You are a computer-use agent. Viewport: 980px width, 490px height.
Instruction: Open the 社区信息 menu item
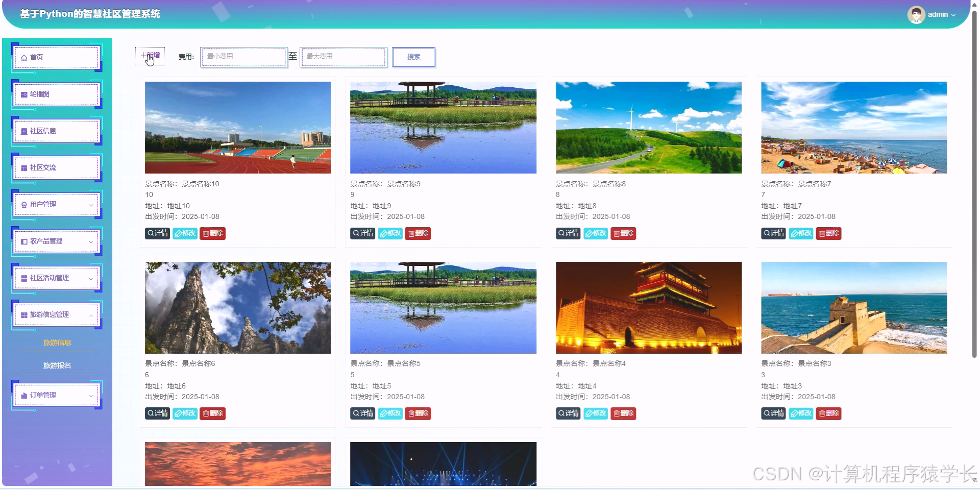57,131
